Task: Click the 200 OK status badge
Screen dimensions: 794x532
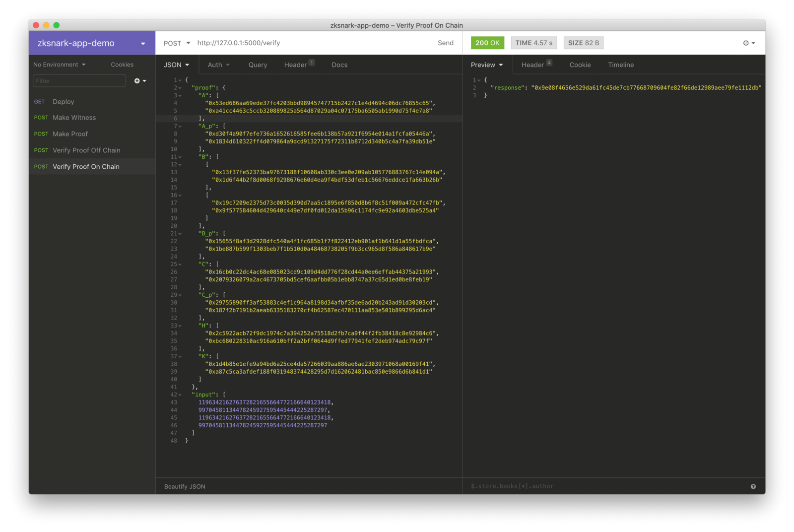Action: (x=487, y=43)
